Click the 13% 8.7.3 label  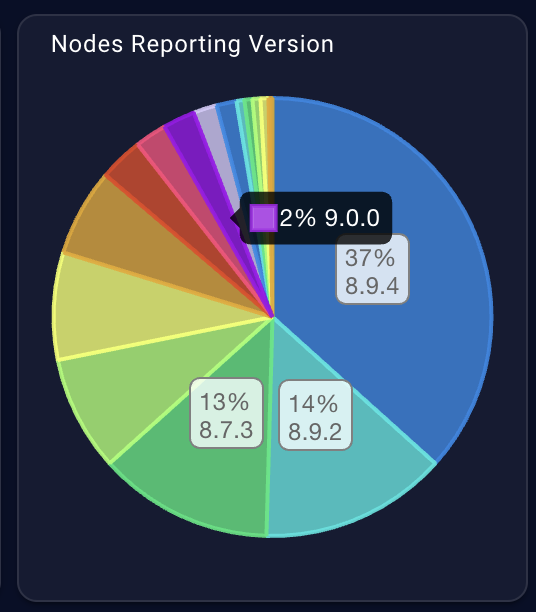[x=226, y=413]
